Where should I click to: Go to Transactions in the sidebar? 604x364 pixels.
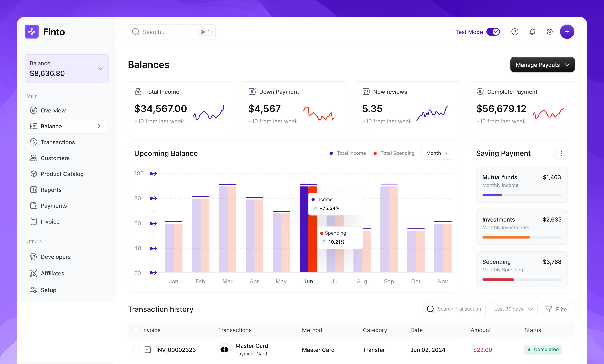pyautogui.click(x=58, y=142)
